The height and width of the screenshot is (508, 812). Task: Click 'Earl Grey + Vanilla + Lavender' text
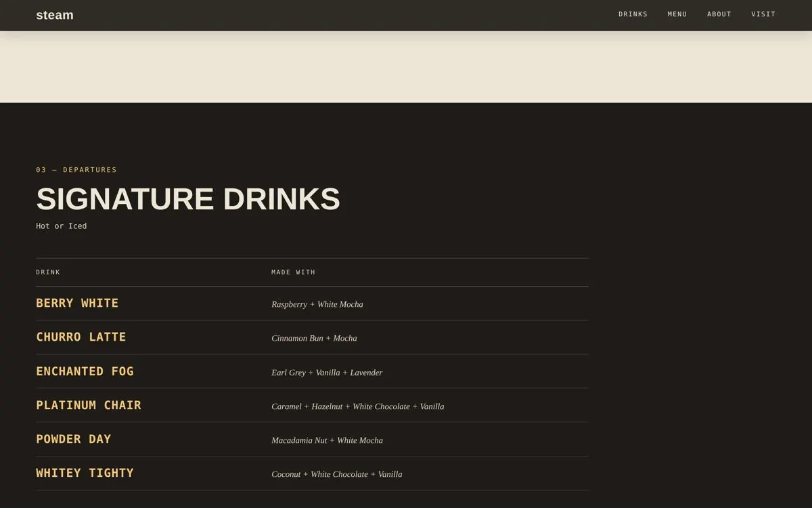(x=327, y=373)
